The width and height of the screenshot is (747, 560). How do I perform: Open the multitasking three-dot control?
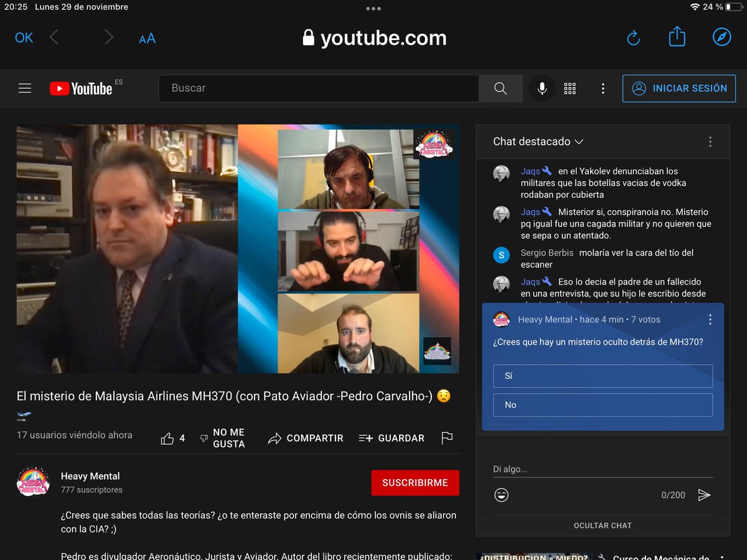374,9
